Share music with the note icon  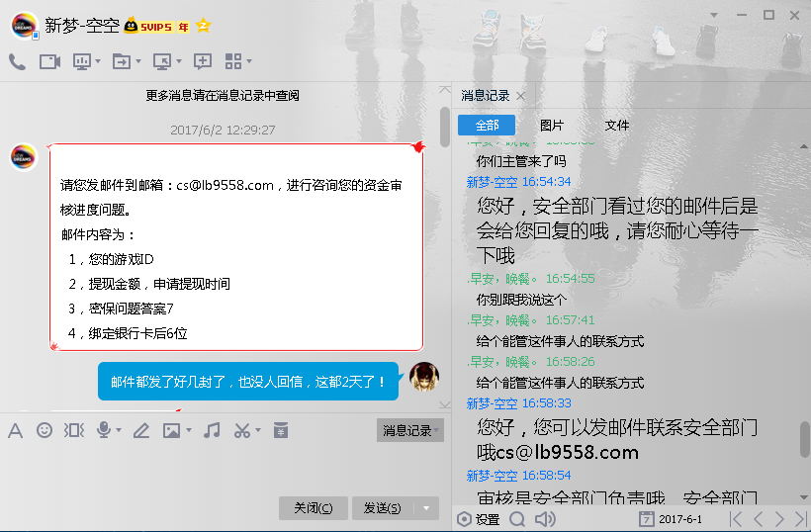point(212,430)
